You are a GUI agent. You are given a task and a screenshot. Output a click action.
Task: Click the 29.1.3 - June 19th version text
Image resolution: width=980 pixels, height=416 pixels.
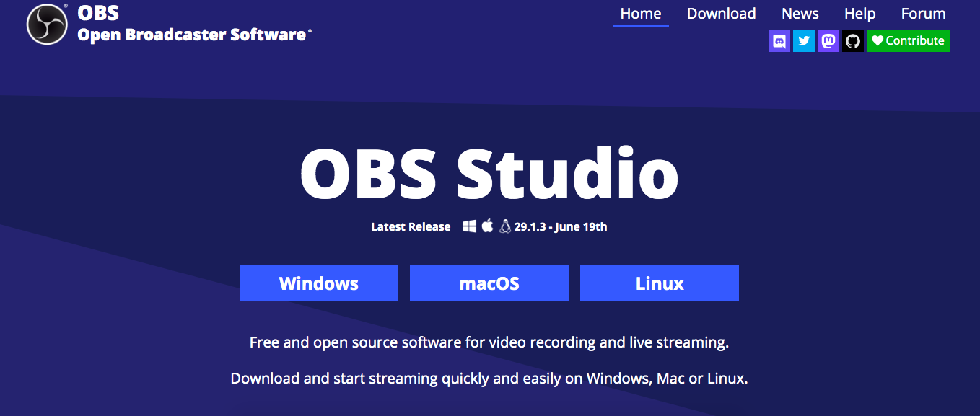(561, 226)
